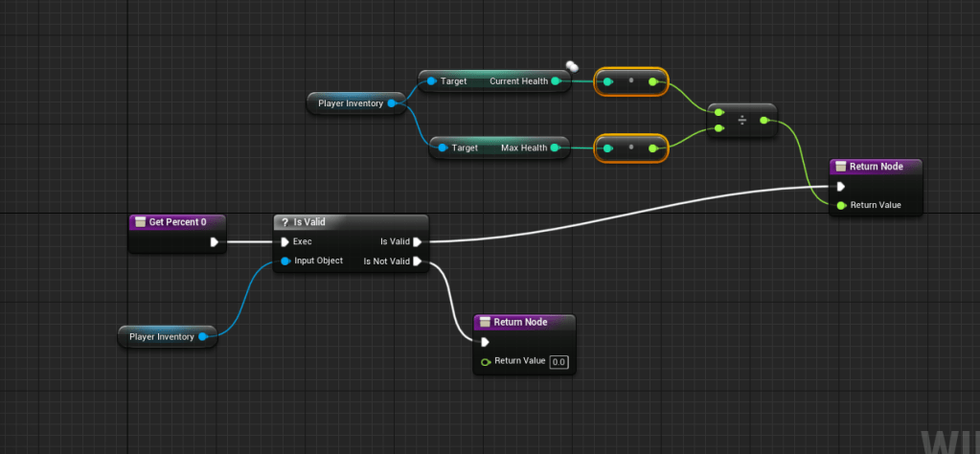
Task: Click the Get Percent 0 exec output pin
Action: [215, 242]
